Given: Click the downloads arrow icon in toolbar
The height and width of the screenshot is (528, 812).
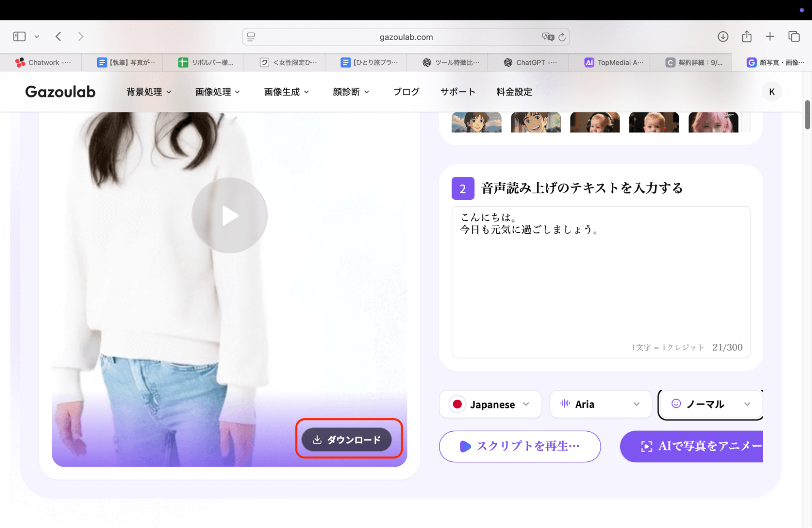Looking at the screenshot, I should [x=723, y=36].
